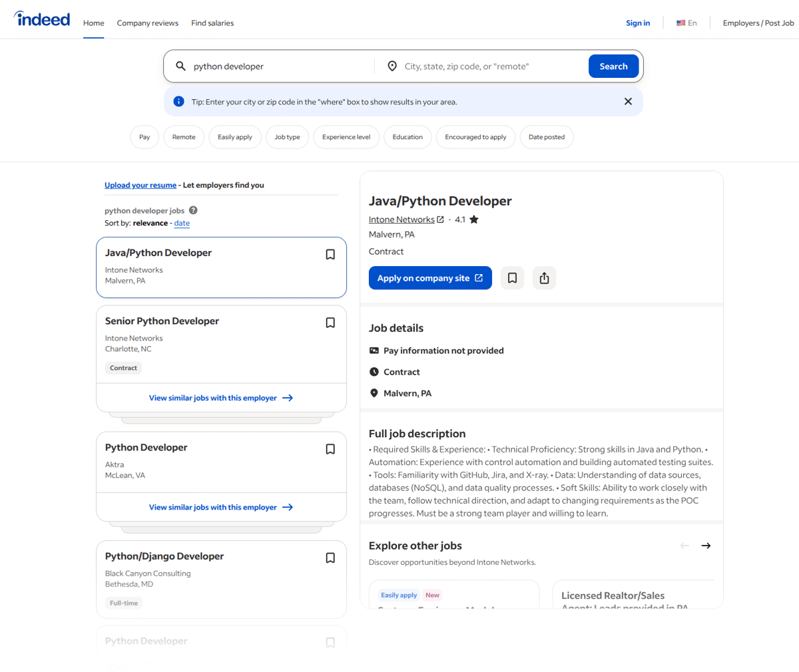This screenshot has width=799, height=672.
Task: Click the Indeed logo
Action: pos(42,19)
